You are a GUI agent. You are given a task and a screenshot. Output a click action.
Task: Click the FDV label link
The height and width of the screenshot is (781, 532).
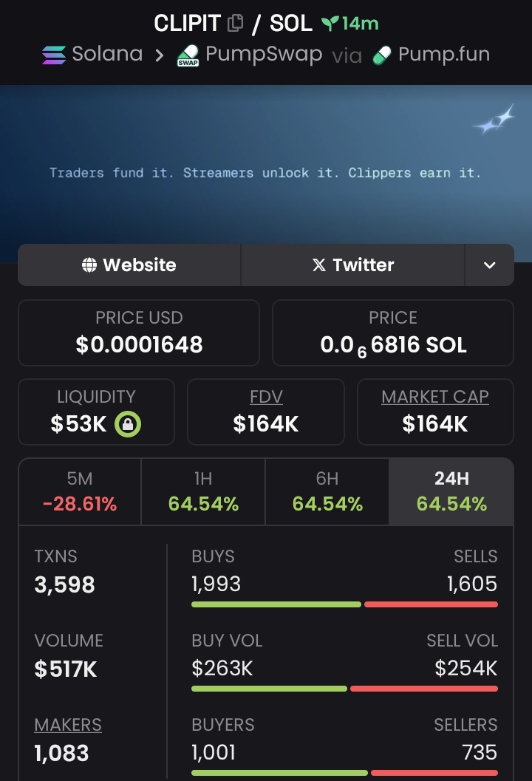pos(266,397)
